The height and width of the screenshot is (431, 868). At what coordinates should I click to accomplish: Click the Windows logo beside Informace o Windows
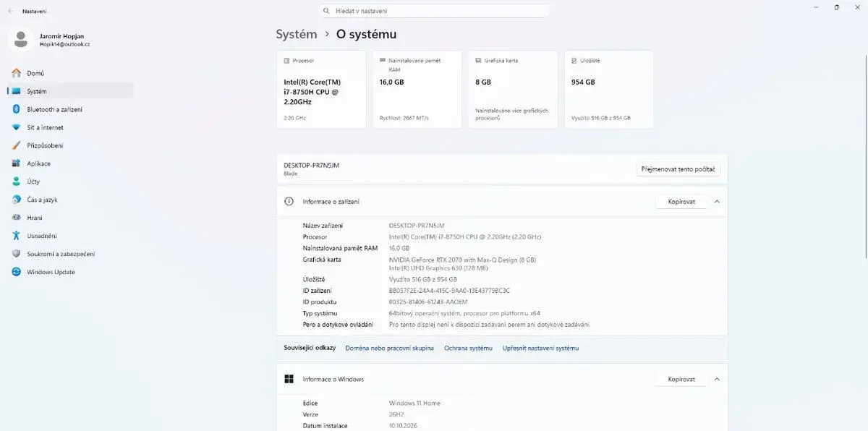coord(289,379)
